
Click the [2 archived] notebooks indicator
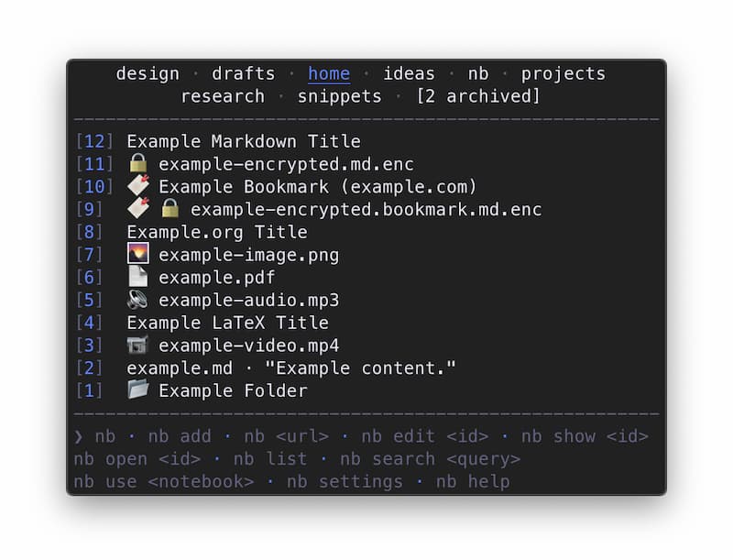[478, 96]
